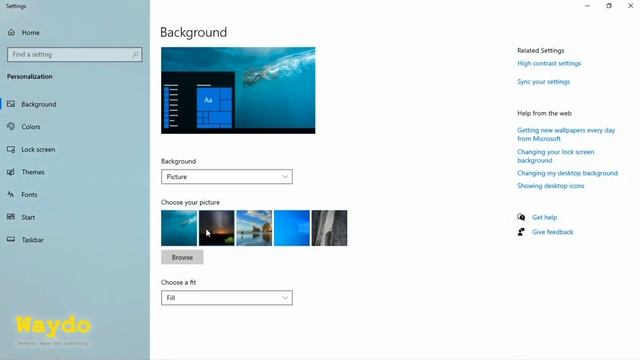Click the Give feedback link text
Image resolution: width=640 pixels, height=360 pixels.
click(553, 232)
